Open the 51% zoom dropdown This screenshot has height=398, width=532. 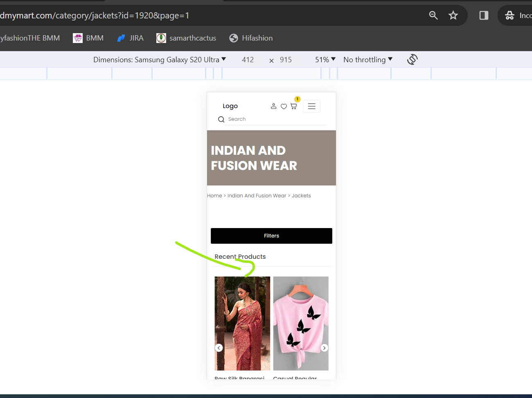(x=325, y=60)
